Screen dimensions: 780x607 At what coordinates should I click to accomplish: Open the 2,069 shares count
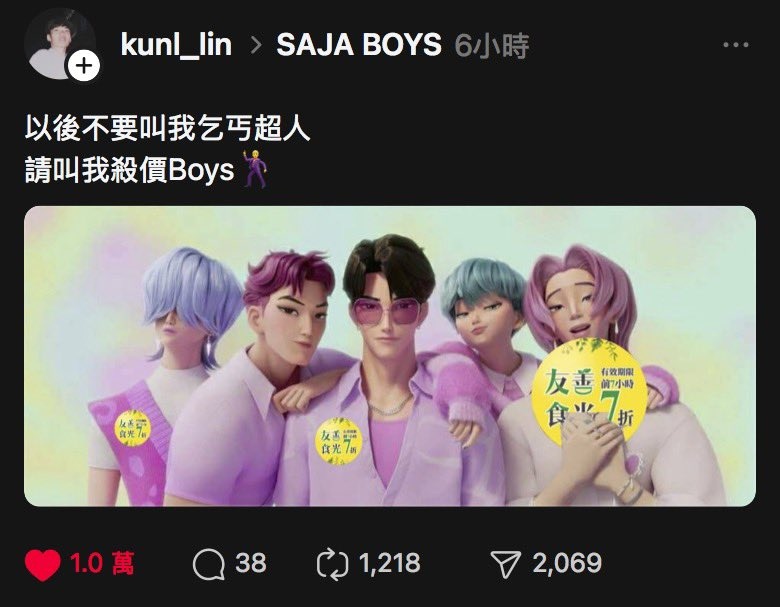pos(567,563)
